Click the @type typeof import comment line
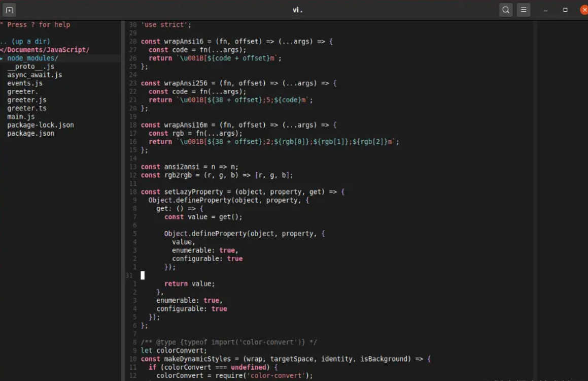 (x=229, y=342)
